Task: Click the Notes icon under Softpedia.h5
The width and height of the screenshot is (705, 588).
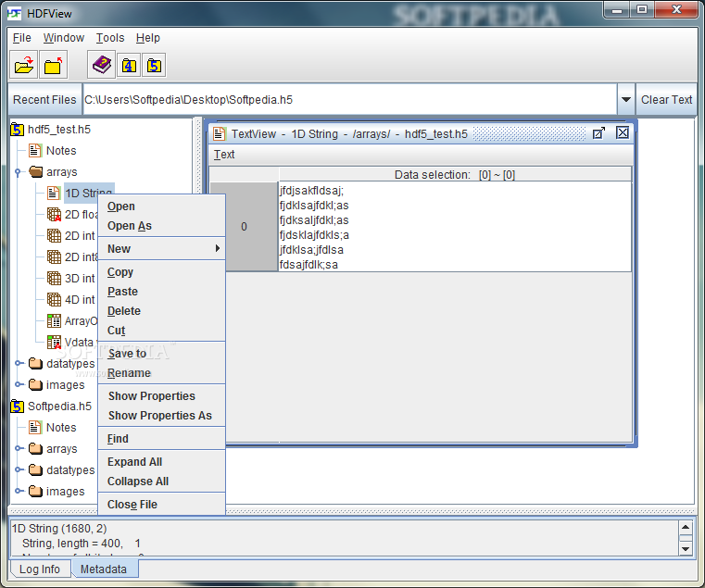Action: (35, 428)
